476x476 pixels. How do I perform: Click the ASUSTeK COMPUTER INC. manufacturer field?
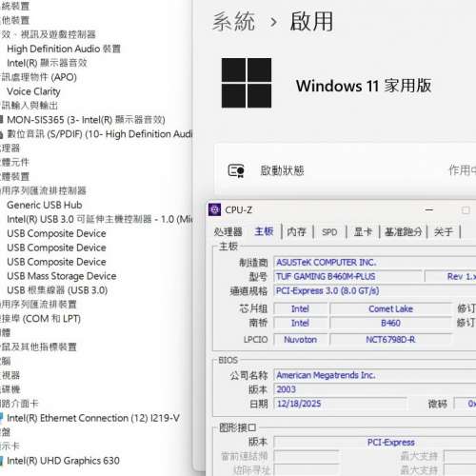click(375, 263)
